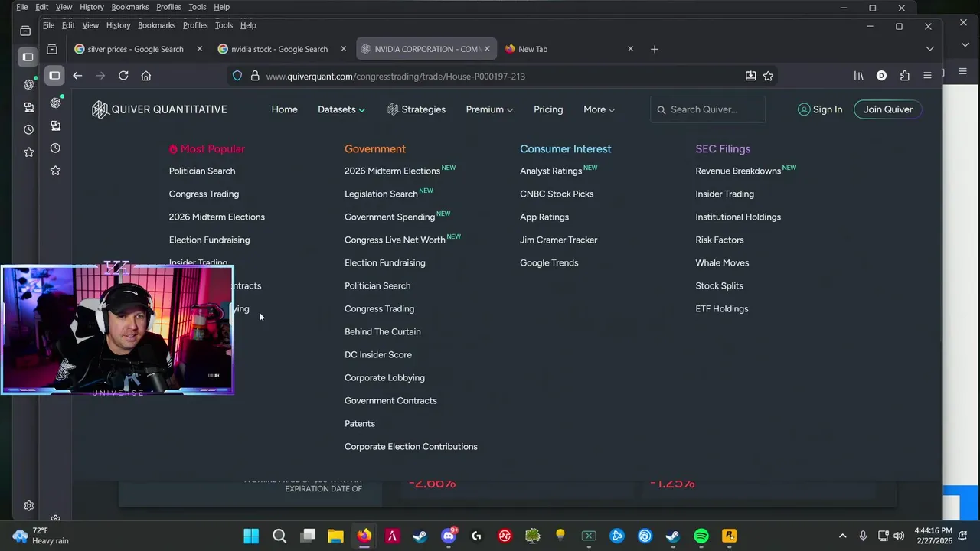Expand the More dropdown
The width and height of the screenshot is (980, 551).
(599, 109)
